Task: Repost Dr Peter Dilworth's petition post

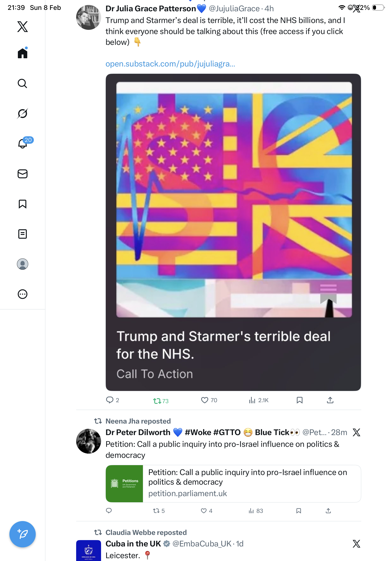Action: click(156, 511)
